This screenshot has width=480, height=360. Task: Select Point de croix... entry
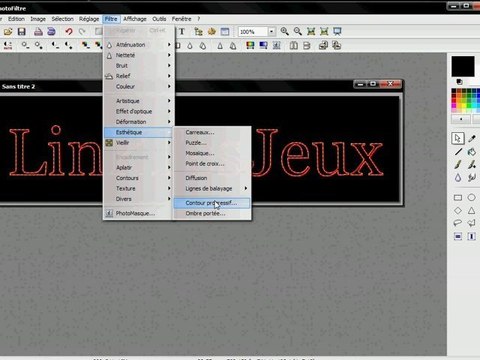(212, 164)
